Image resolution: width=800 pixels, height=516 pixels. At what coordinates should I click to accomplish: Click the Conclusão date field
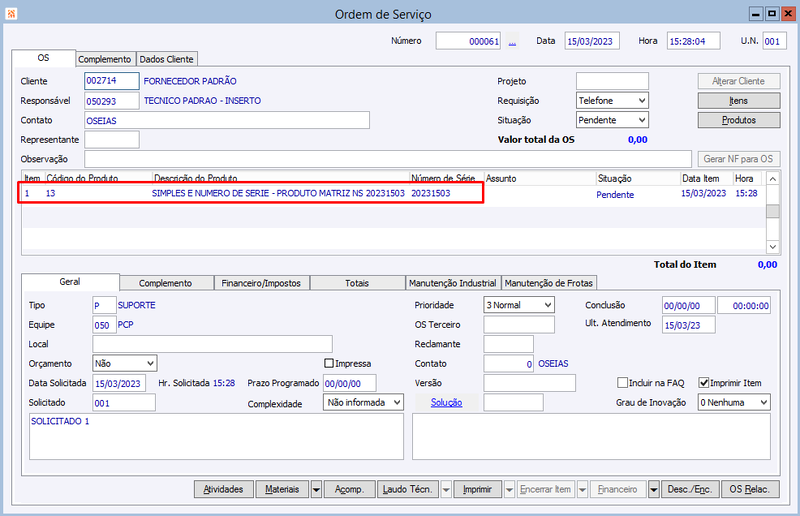689,305
